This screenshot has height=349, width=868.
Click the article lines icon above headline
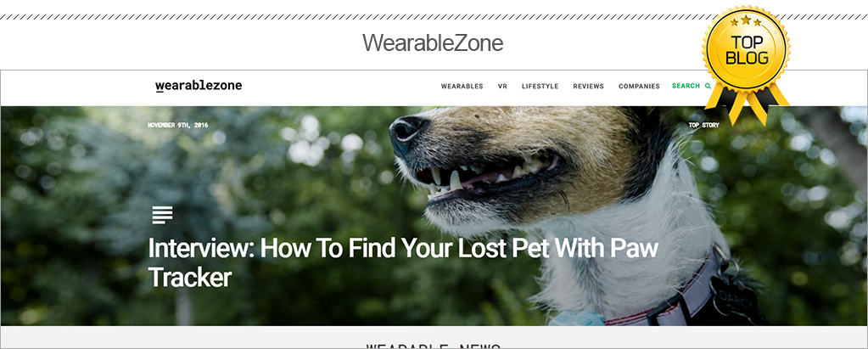pyautogui.click(x=162, y=215)
